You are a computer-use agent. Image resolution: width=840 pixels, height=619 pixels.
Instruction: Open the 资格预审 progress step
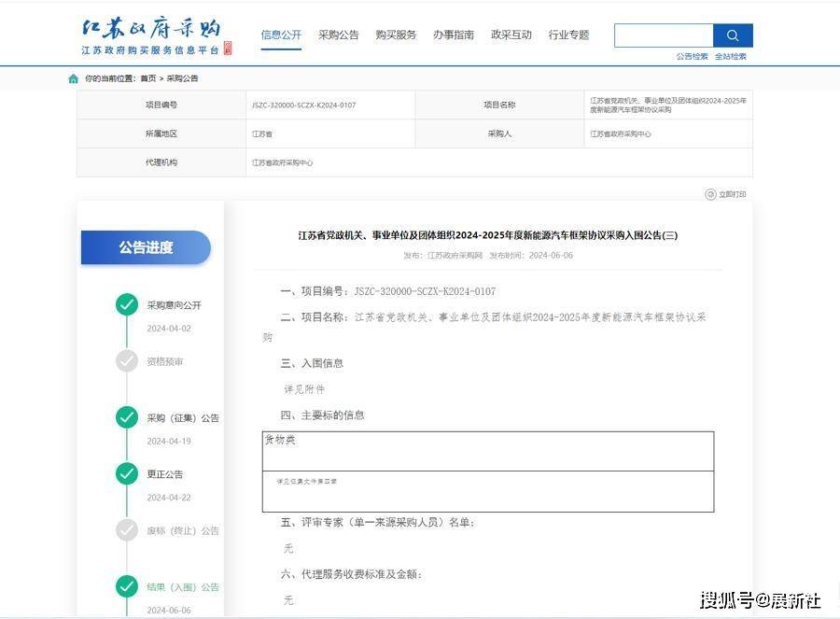click(165, 361)
